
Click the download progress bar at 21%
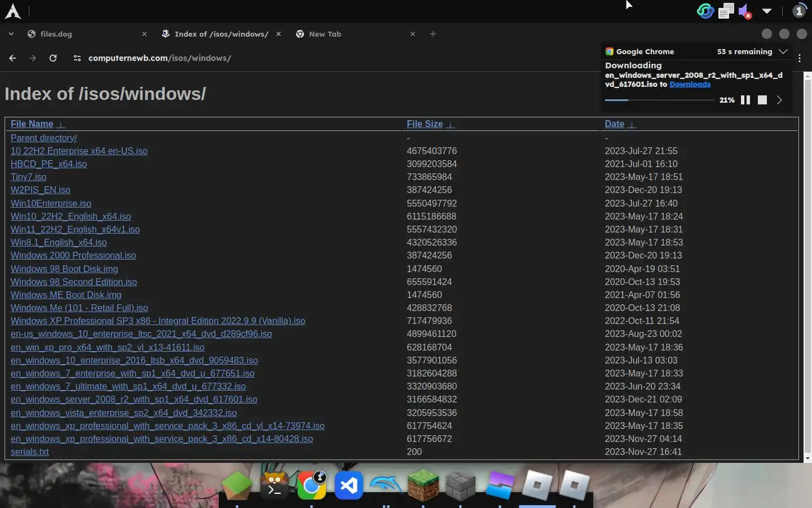tap(659, 100)
